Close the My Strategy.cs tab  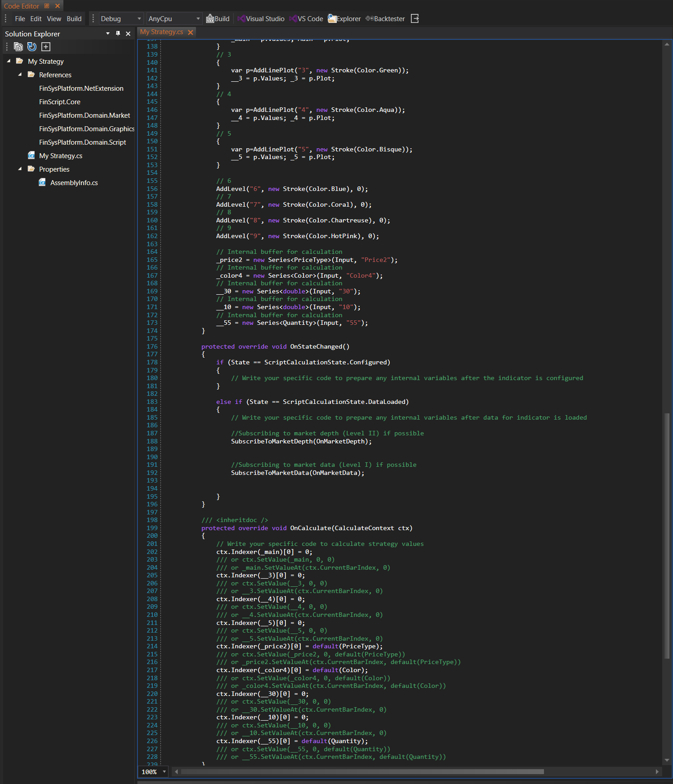pyautogui.click(x=191, y=32)
